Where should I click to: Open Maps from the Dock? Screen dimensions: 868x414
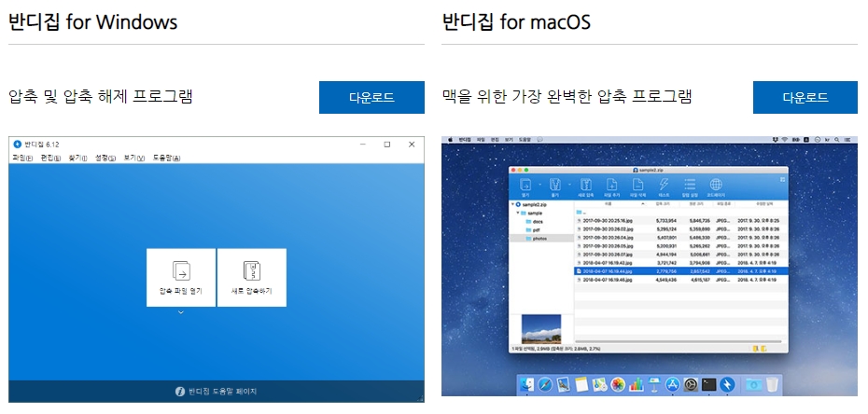599,385
